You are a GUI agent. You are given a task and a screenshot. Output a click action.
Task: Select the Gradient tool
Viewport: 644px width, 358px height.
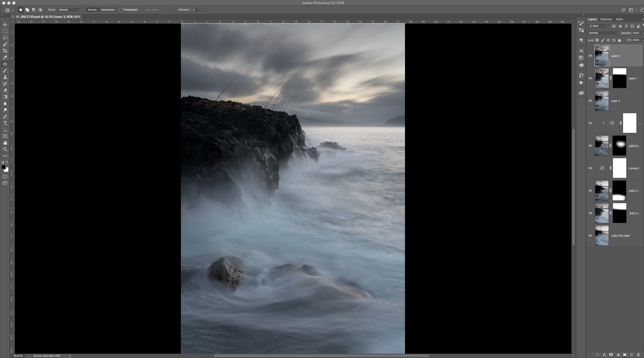point(5,97)
